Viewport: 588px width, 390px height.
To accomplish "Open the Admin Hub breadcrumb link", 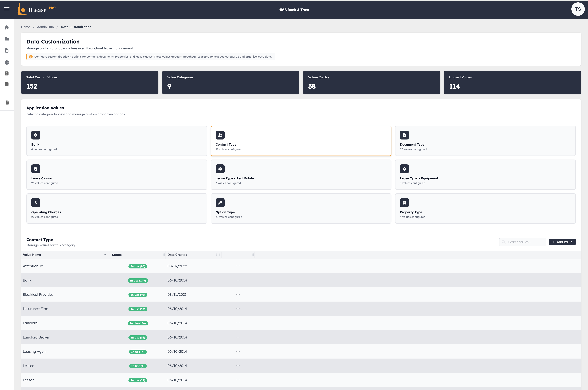I will click(x=45, y=27).
